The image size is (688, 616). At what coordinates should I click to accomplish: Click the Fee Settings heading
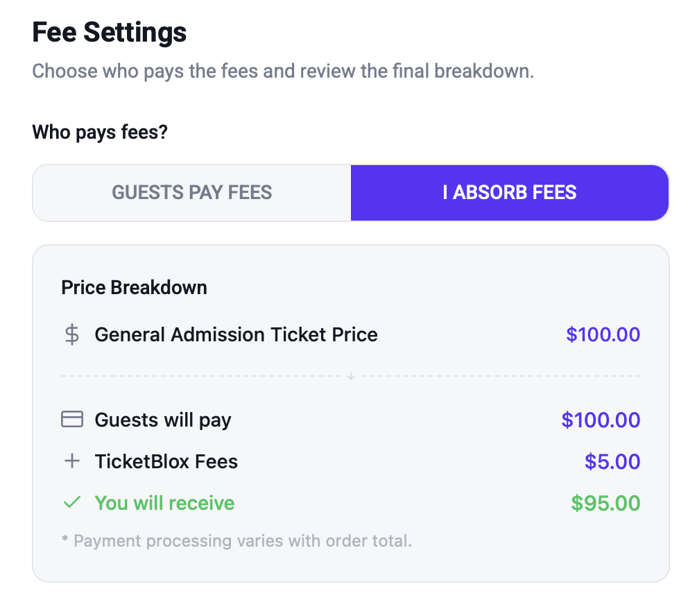click(110, 32)
